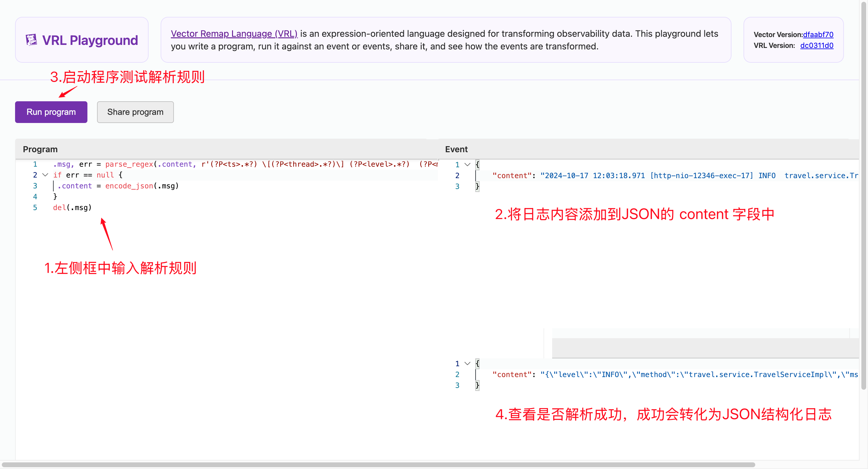The image size is (868, 469).
Task: Collapse the Event JSON object at line 1
Action: point(467,164)
